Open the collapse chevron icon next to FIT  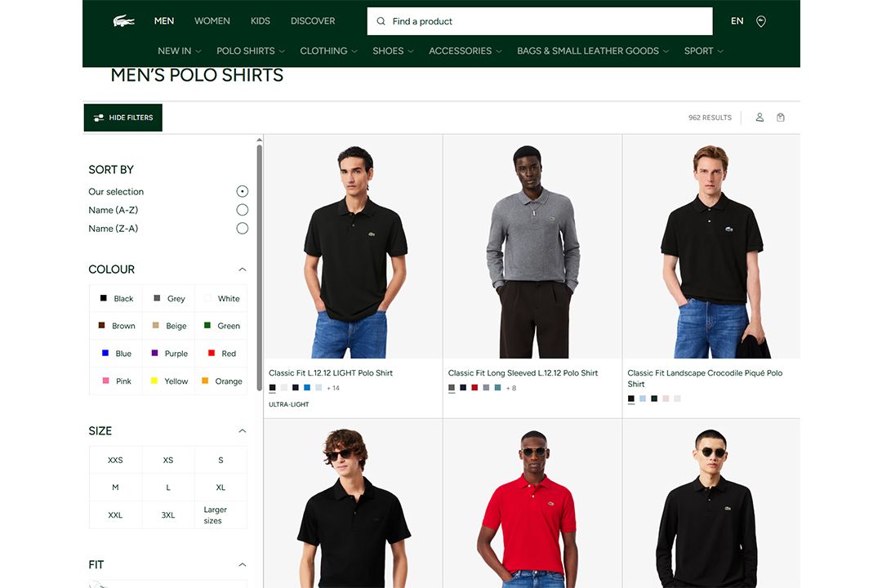pos(242,564)
